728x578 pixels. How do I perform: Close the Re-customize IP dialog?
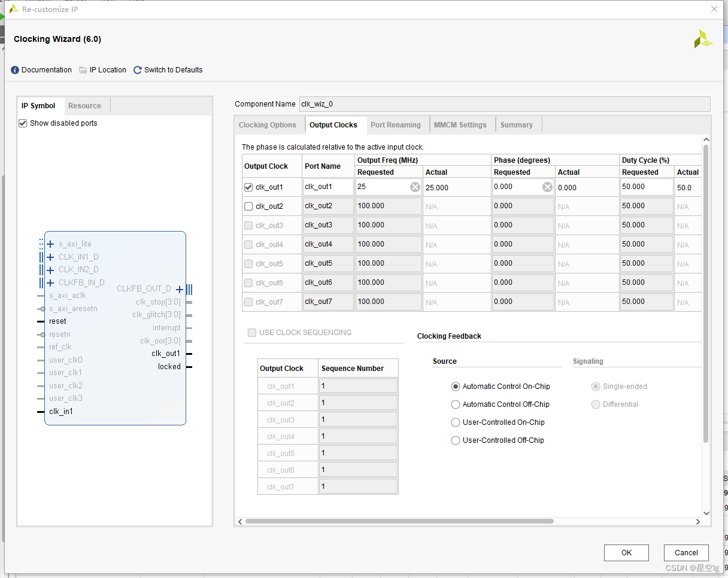[x=714, y=9]
